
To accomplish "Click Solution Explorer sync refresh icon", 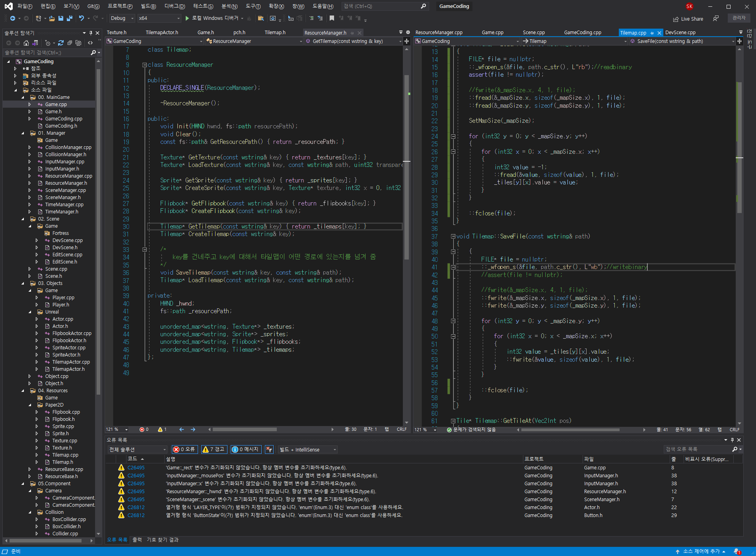I will point(61,43).
